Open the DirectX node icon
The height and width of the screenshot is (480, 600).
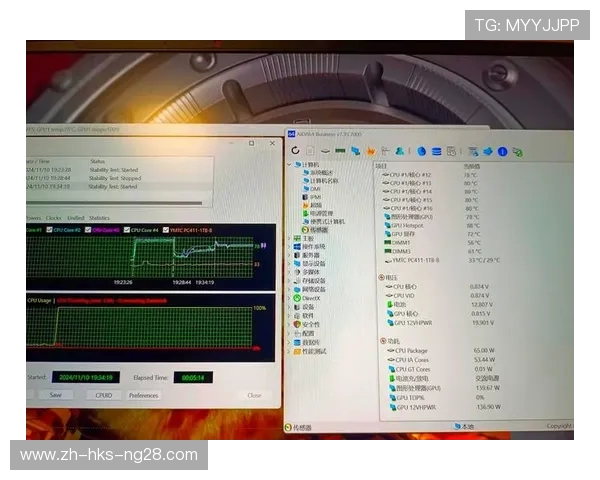297,298
